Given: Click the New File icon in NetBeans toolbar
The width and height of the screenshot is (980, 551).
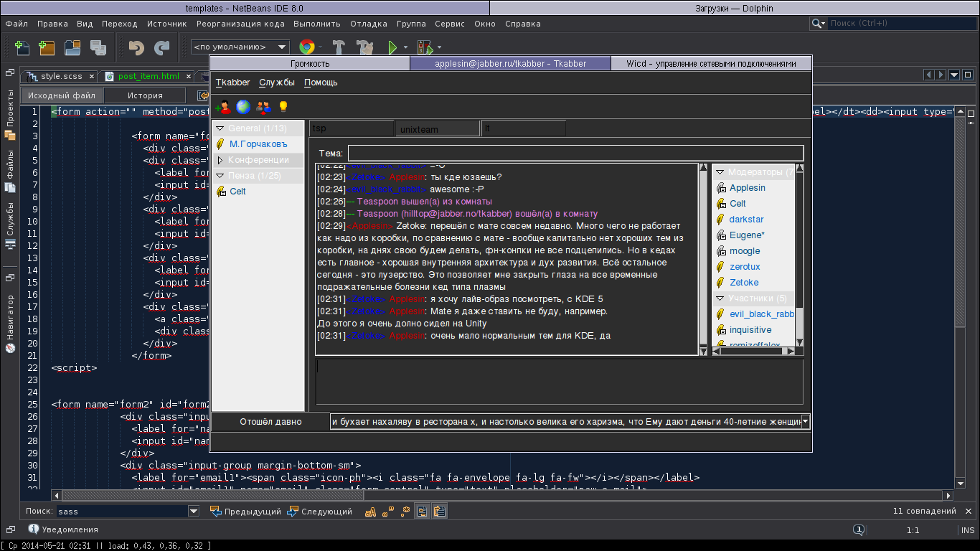Looking at the screenshot, I should [22, 47].
